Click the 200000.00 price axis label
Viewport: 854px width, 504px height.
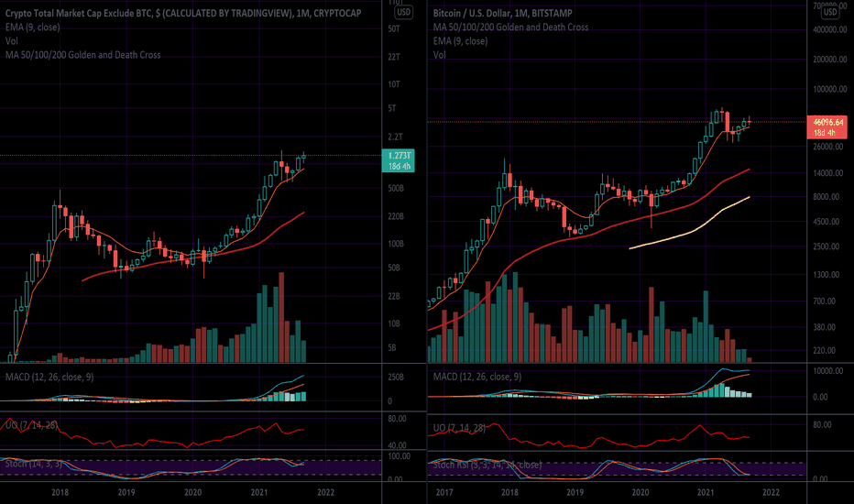830,60
